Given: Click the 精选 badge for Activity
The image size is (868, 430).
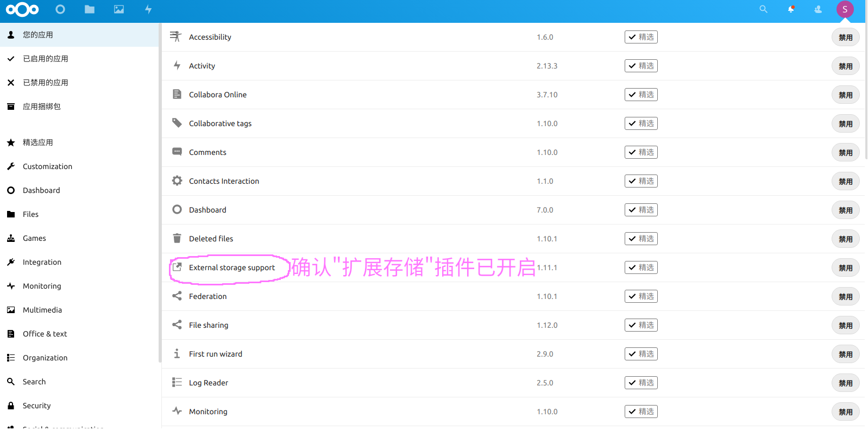Looking at the screenshot, I should click(641, 66).
